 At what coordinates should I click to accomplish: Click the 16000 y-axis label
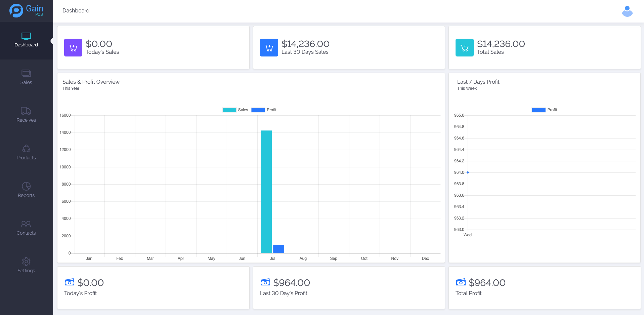coord(65,115)
